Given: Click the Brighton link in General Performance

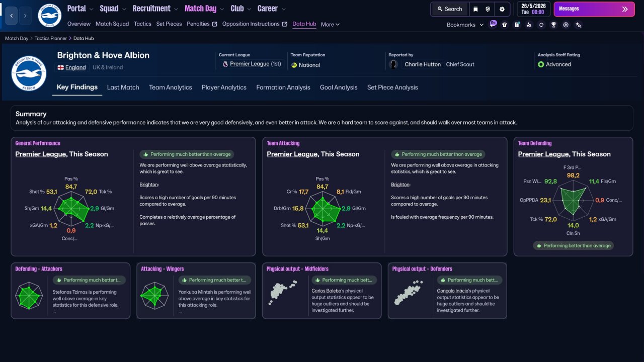Looking at the screenshot, I should [148, 185].
